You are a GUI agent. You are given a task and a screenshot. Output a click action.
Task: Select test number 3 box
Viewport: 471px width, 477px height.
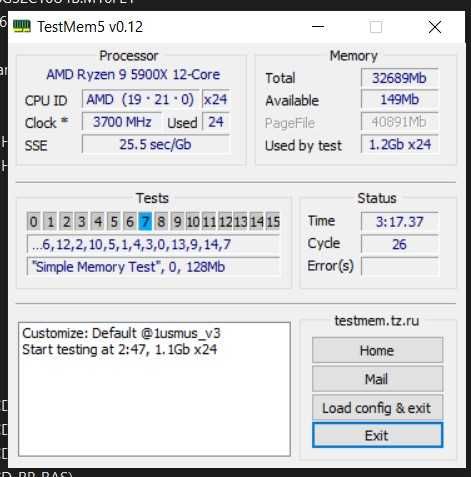tap(82, 221)
